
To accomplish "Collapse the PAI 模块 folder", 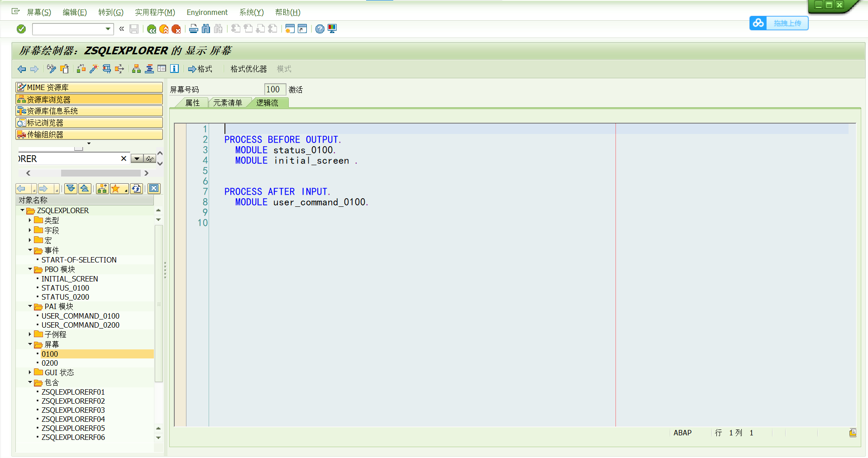I will (30, 306).
